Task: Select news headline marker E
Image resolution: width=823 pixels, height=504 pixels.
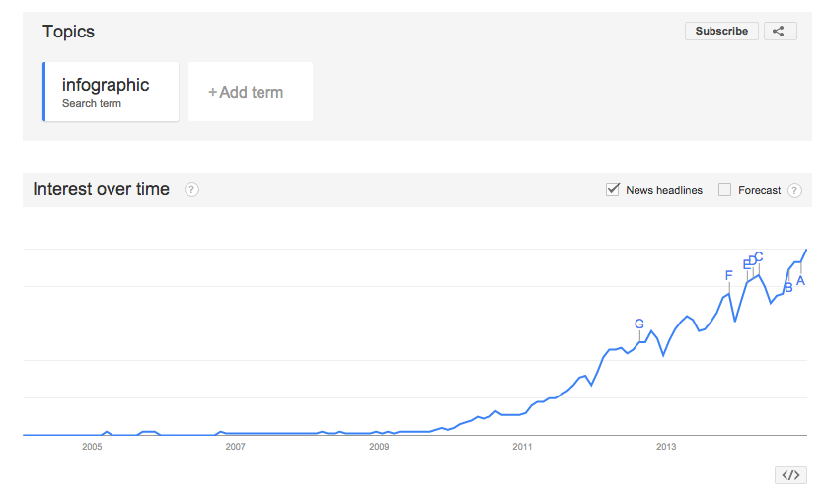Action: (747, 263)
